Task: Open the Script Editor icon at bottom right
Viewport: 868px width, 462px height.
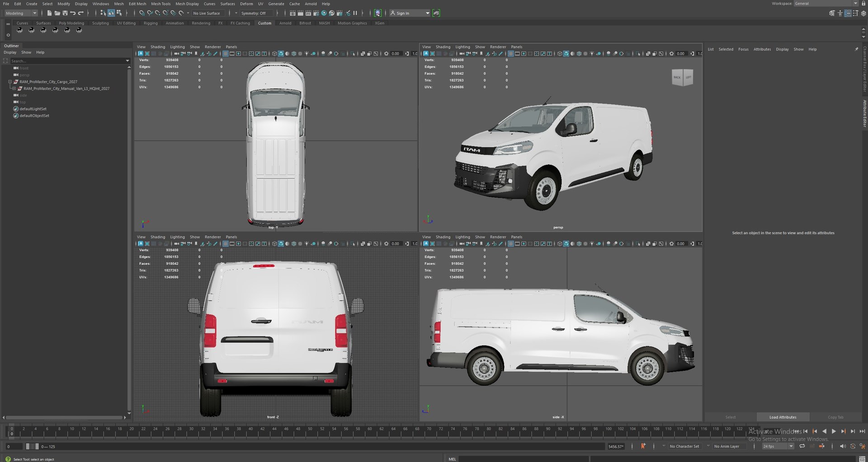Action: pyautogui.click(x=862, y=459)
